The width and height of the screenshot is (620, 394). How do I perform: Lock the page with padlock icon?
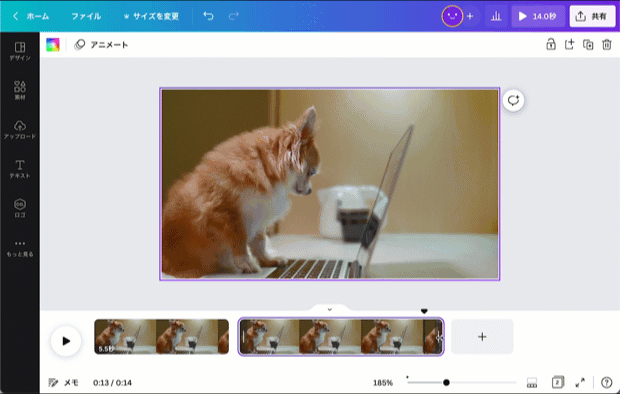tap(551, 44)
